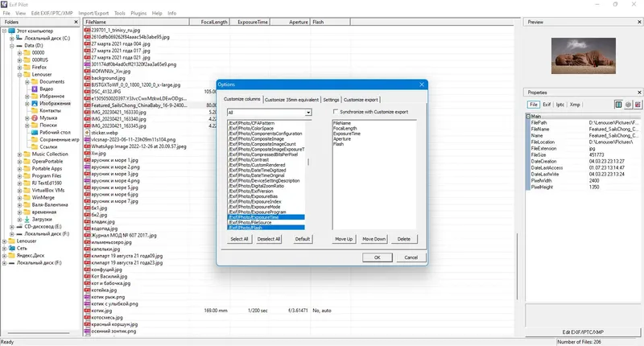
Task: Click the Изображения pictures folder icon
Action: [x=35, y=104]
